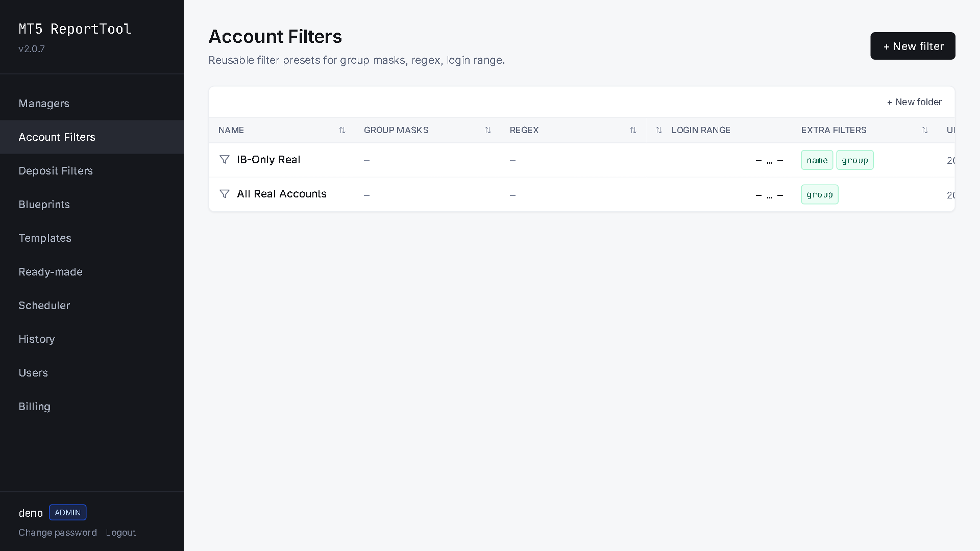Open the Users page
This screenshot has height=551, width=980.
(92, 373)
